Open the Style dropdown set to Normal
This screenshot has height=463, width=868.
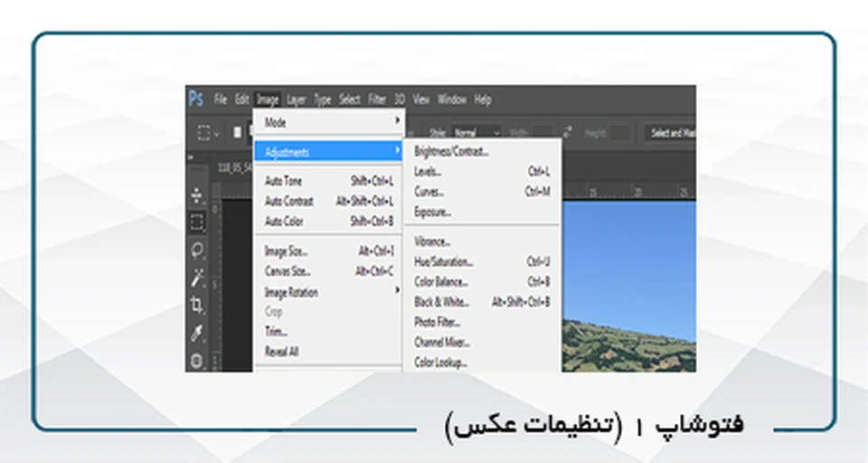point(476,132)
